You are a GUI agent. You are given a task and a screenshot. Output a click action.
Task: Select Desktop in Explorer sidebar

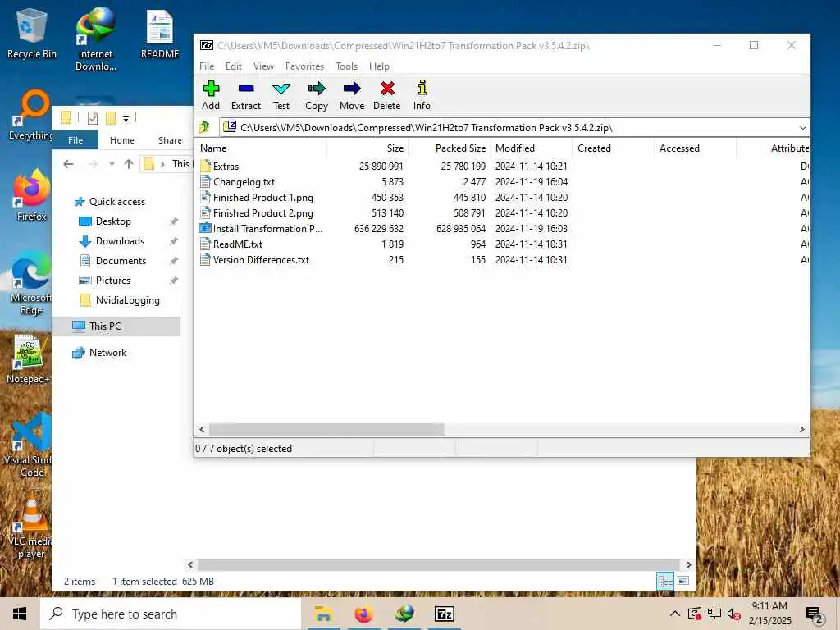coord(113,221)
